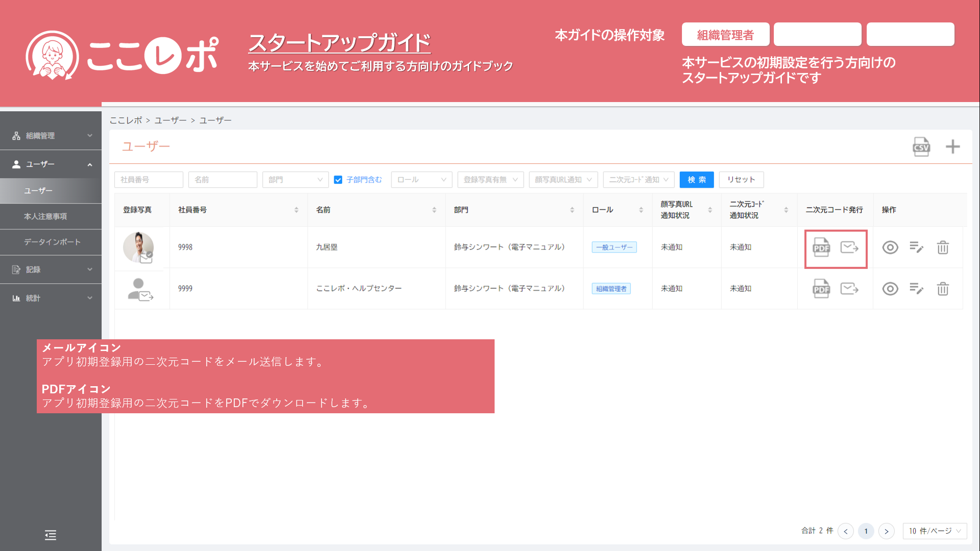Open the ロール filter dropdown
This screenshot has width=980, height=551.
pos(421,180)
